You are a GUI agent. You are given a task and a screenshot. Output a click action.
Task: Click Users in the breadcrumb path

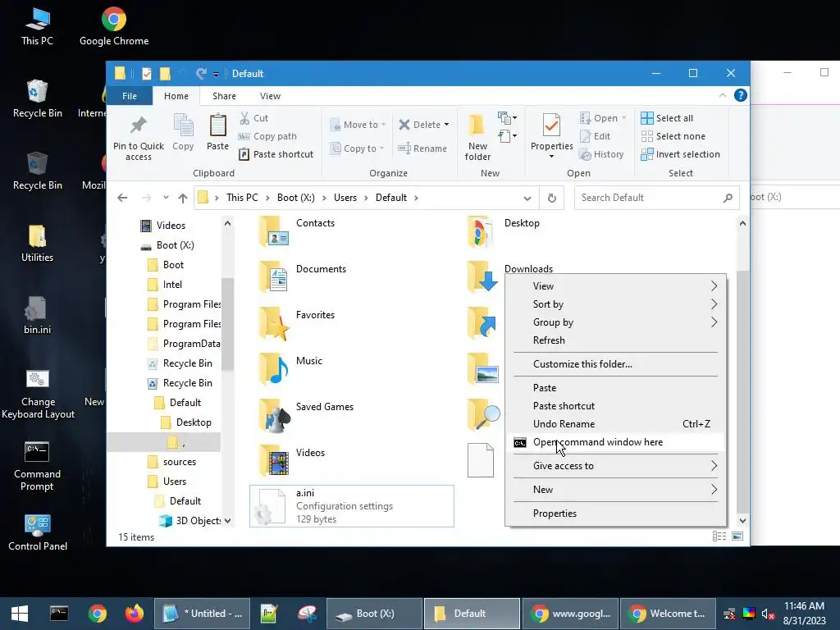pyautogui.click(x=345, y=198)
